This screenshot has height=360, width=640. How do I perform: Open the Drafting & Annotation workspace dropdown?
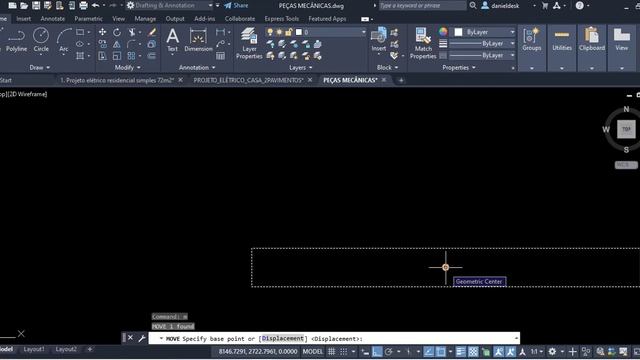click(211, 5)
